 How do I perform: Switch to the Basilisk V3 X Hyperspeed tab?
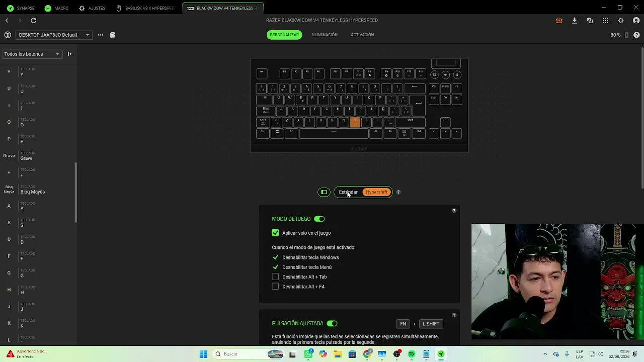tap(146, 8)
